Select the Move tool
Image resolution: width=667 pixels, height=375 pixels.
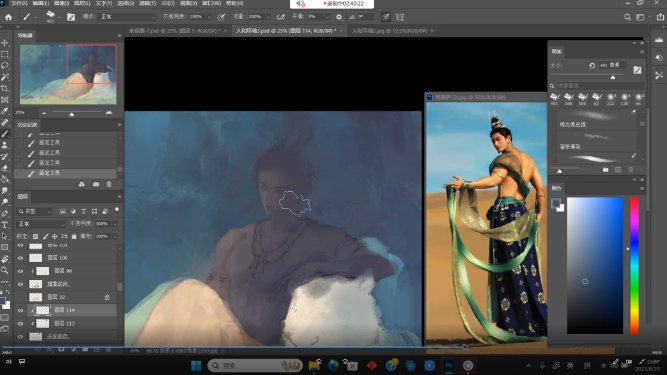(x=5, y=43)
